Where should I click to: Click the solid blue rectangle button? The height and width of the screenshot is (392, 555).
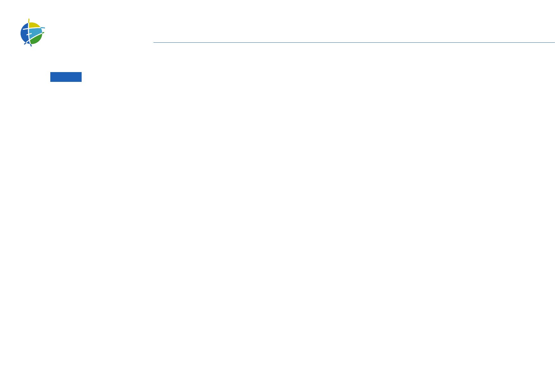[x=66, y=77]
